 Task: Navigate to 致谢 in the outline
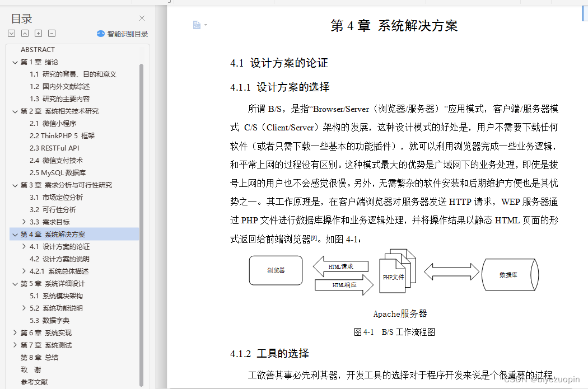(30, 369)
